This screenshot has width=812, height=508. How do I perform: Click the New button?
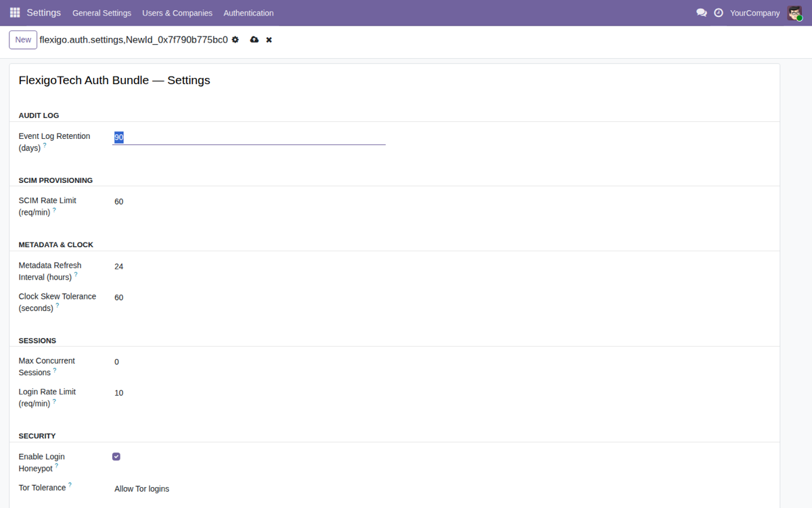(x=23, y=40)
